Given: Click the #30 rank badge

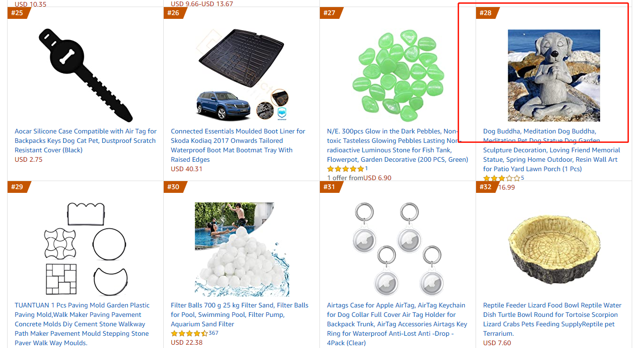Looking at the screenshot, I should tap(174, 187).
